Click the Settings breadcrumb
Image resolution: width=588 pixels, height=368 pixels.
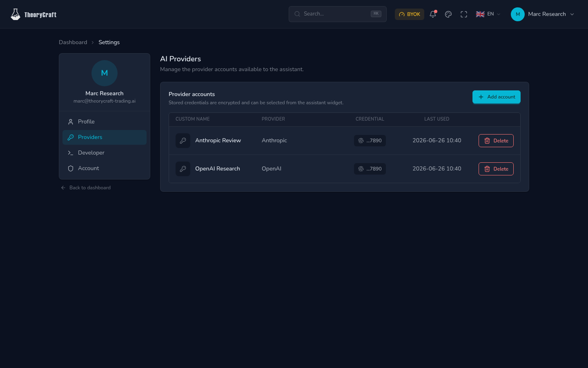click(109, 43)
